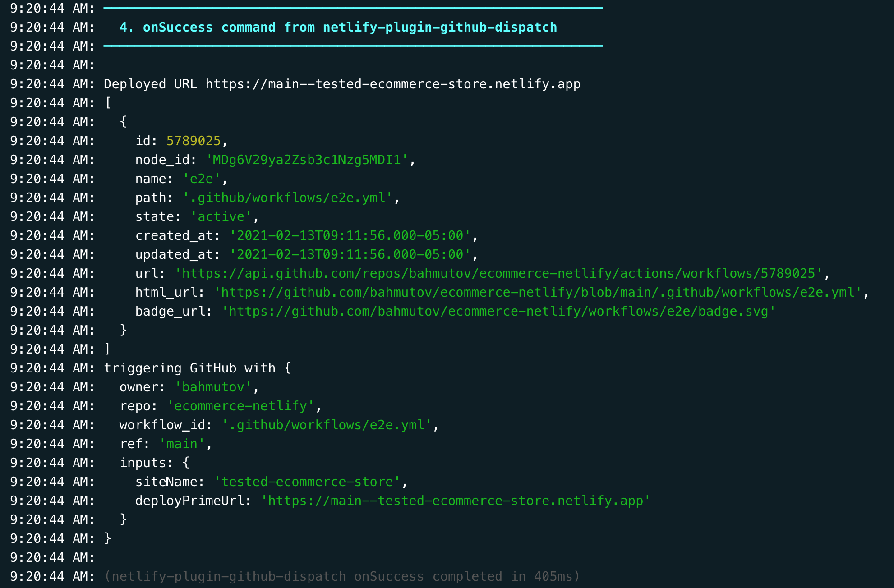
Task: Click the workflow_id value e2e.yml
Action: (x=326, y=425)
